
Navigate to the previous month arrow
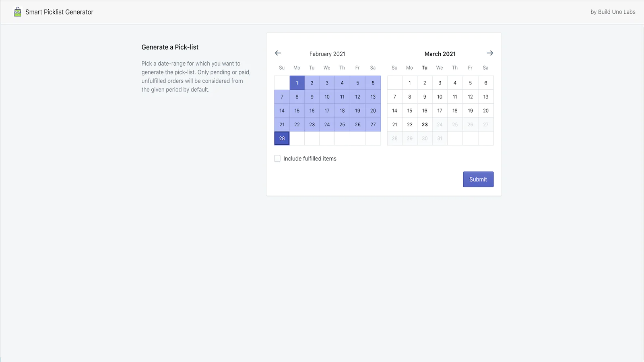(x=278, y=53)
